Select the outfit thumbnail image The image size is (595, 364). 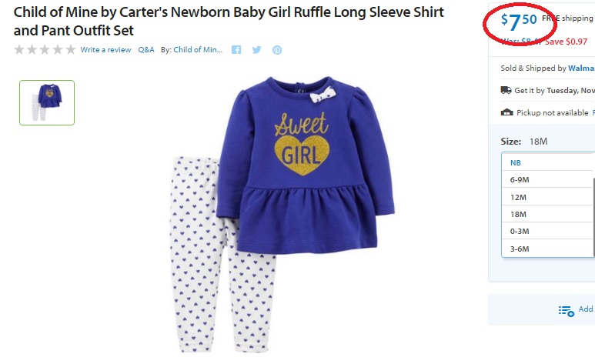(47, 102)
